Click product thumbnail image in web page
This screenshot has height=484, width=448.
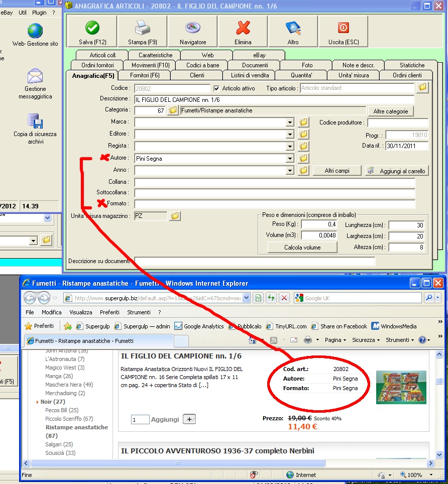[x=401, y=388]
